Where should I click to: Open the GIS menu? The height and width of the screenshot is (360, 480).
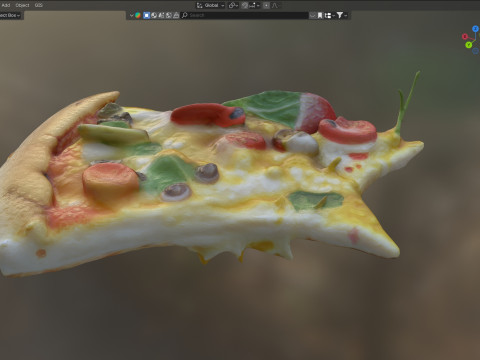(x=39, y=5)
